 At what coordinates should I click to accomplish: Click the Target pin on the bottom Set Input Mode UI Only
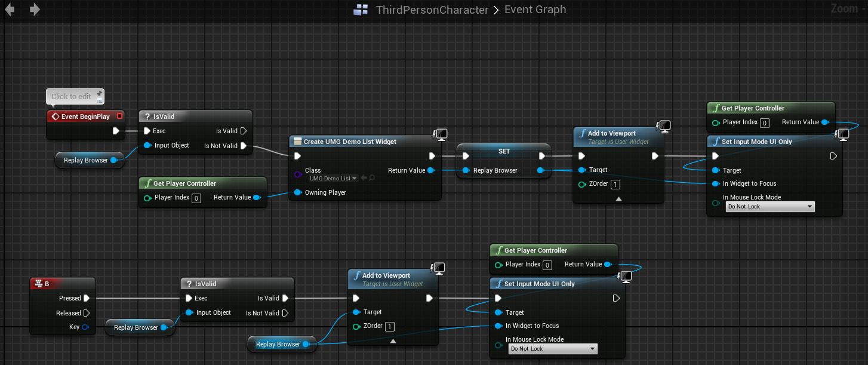coord(498,312)
